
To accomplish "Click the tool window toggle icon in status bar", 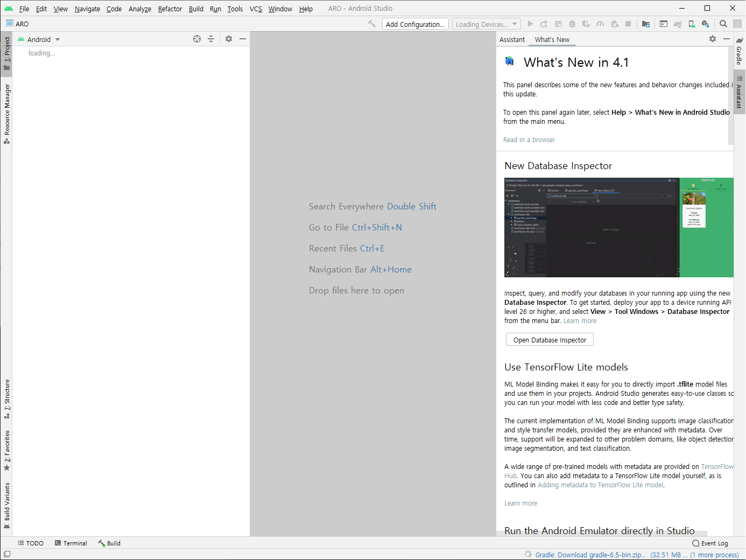I will point(7,554).
